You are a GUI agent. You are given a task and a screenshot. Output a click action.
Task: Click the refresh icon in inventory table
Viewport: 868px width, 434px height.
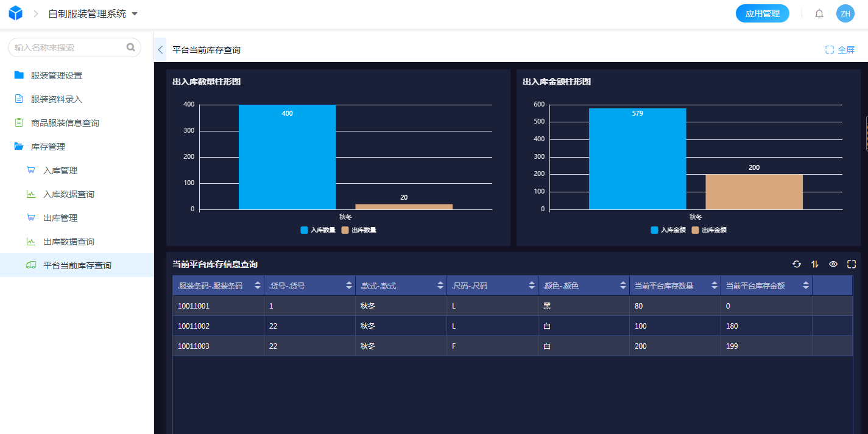(x=797, y=264)
